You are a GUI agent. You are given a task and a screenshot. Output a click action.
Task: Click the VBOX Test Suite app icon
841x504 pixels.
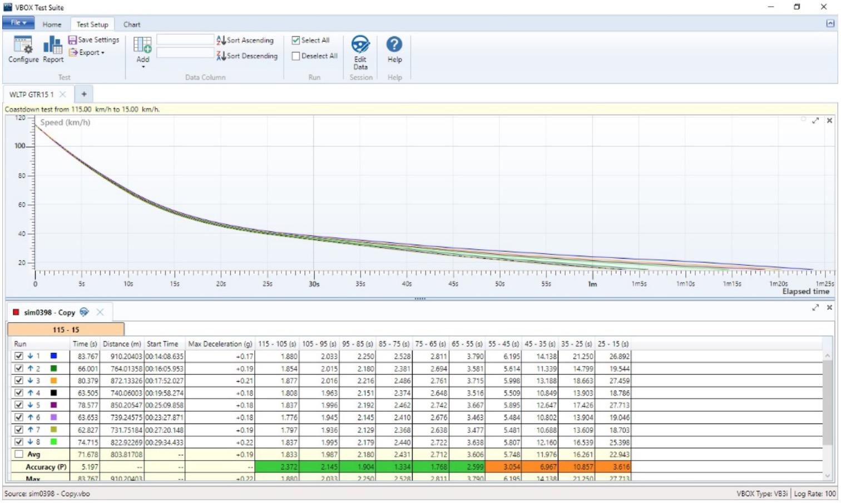[7, 7]
